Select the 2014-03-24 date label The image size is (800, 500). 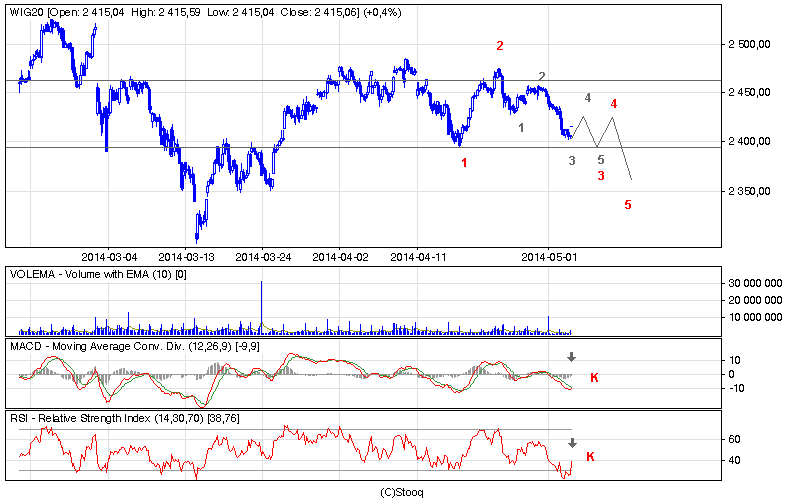click(x=263, y=257)
